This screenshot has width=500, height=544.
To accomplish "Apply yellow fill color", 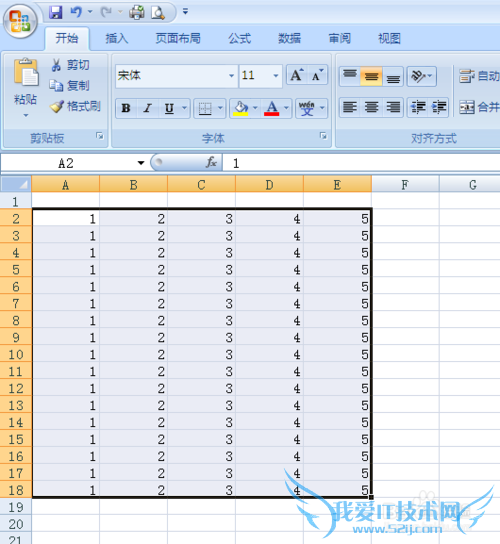I will click(x=241, y=108).
